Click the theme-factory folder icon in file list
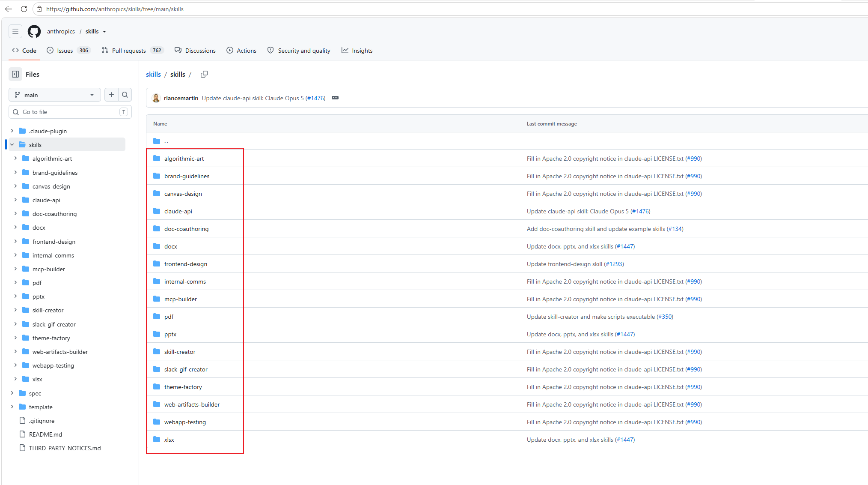The height and width of the screenshot is (485, 868). pyautogui.click(x=157, y=387)
